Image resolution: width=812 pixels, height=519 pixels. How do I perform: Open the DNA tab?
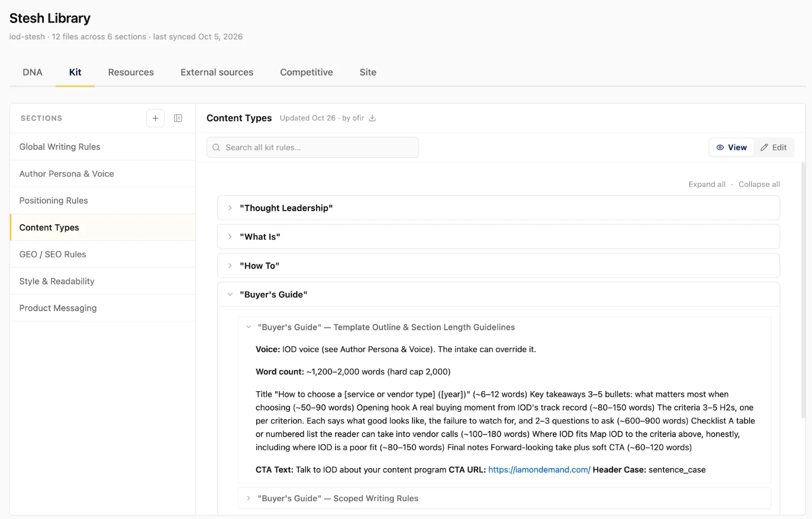pyautogui.click(x=33, y=72)
